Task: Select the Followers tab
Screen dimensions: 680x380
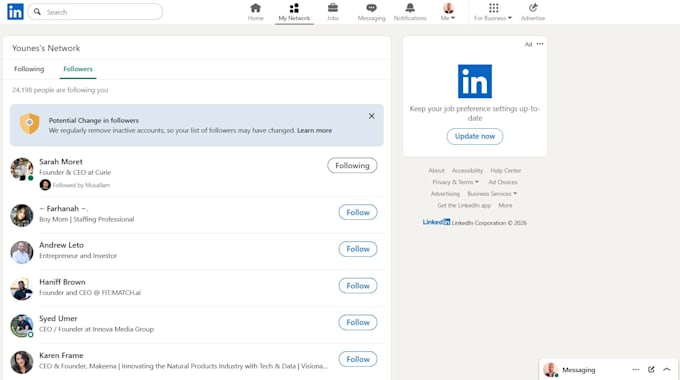Action: (78, 69)
